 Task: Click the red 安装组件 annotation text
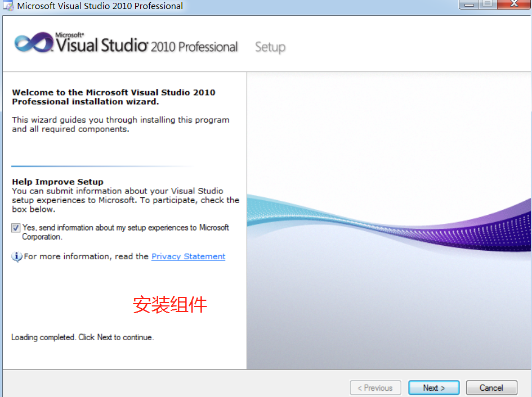170,305
